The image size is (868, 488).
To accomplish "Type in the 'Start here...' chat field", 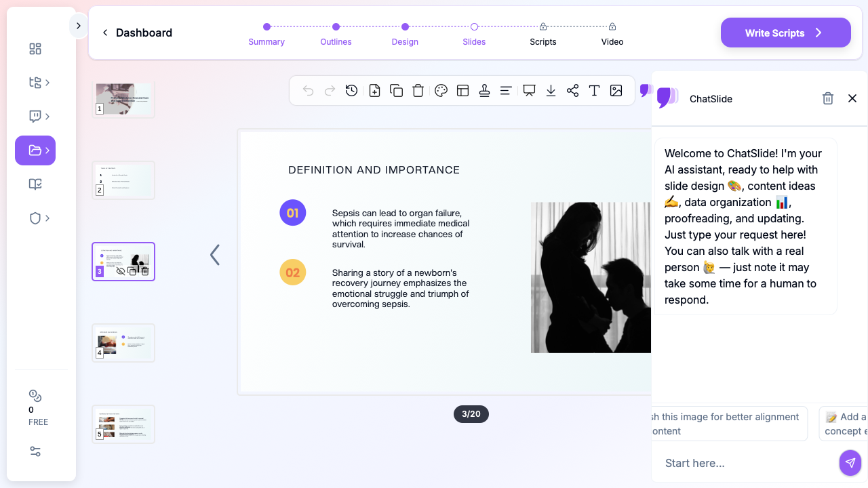I will tap(746, 463).
